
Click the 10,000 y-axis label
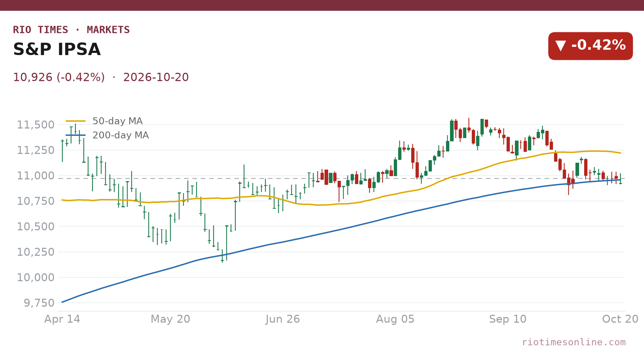tap(36, 278)
